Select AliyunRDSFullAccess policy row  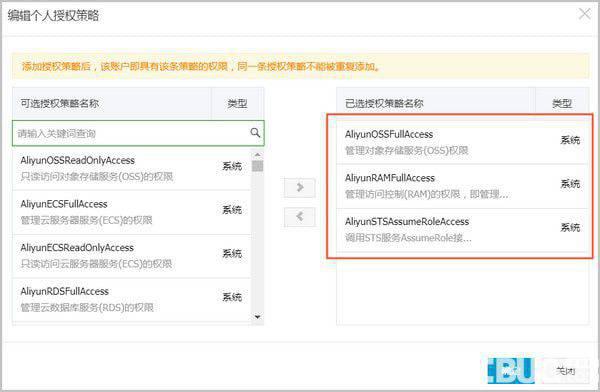click(132, 300)
